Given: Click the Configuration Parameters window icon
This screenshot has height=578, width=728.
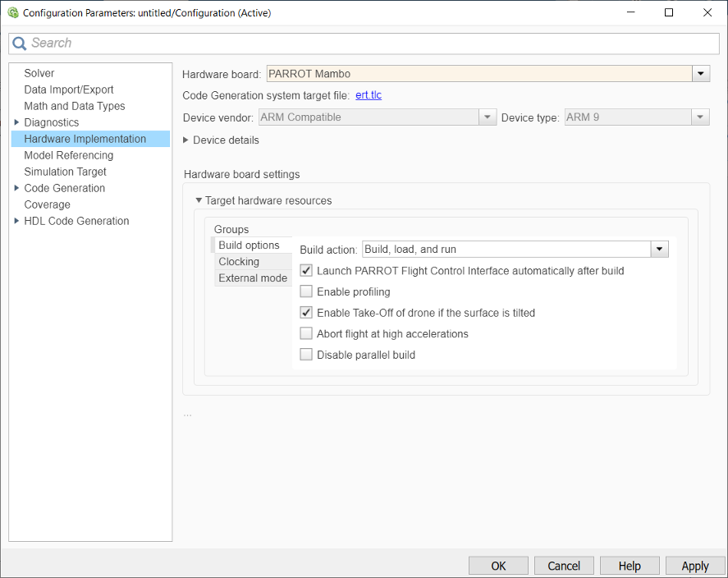Looking at the screenshot, I should coord(12,12).
